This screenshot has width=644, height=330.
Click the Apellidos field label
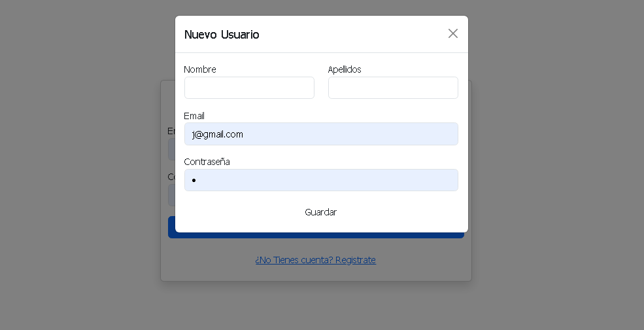click(x=344, y=69)
